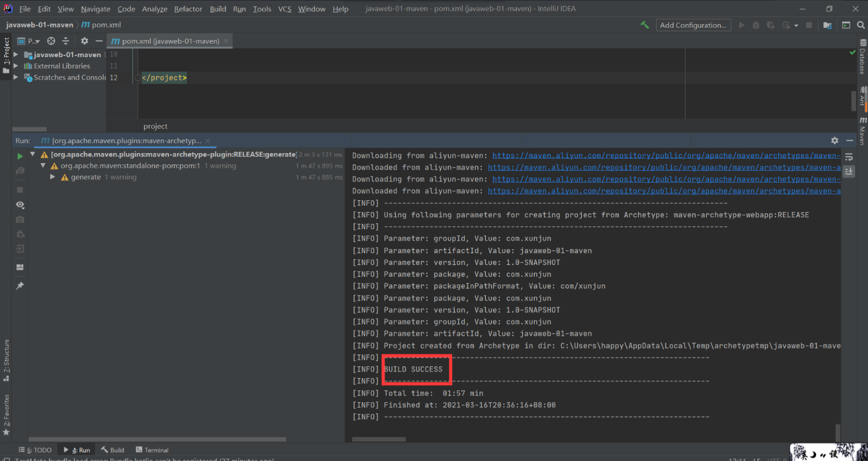Click the Stop square in top toolbar
Screen dimensions: 868x461
coord(809,25)
